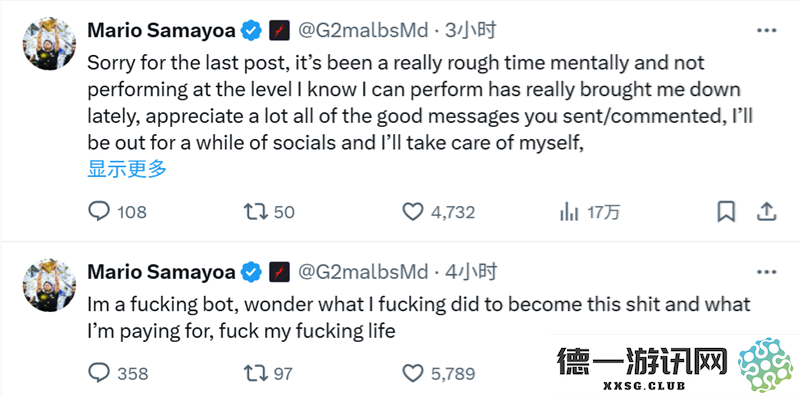Open @G2malbsMd handle on second tweet
This screenshot has height=396, width=800.
(362, 273)
